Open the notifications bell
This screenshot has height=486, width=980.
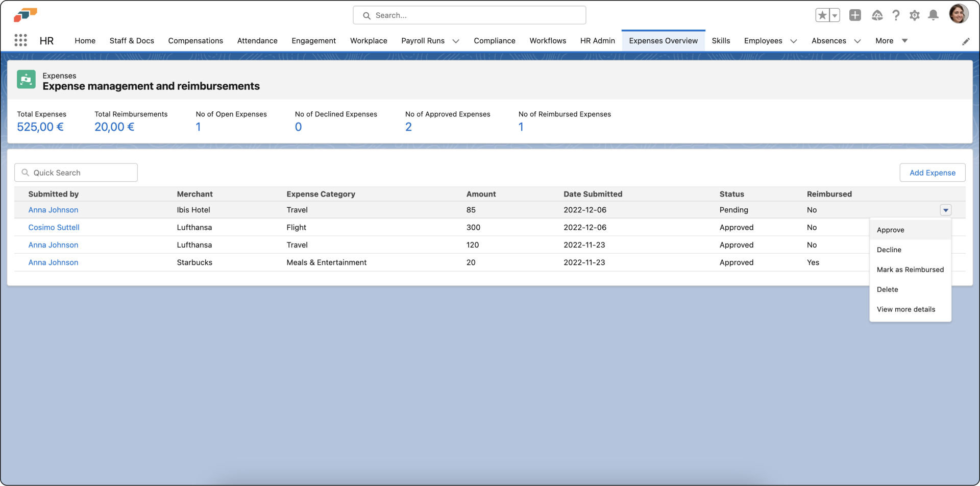(x=933, y=15)
